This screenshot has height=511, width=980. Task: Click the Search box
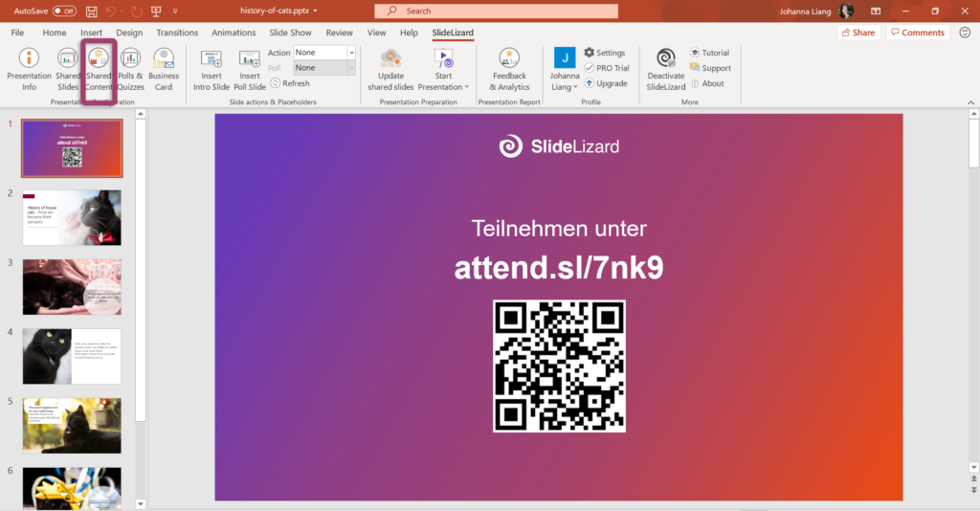tap(497, 11)
